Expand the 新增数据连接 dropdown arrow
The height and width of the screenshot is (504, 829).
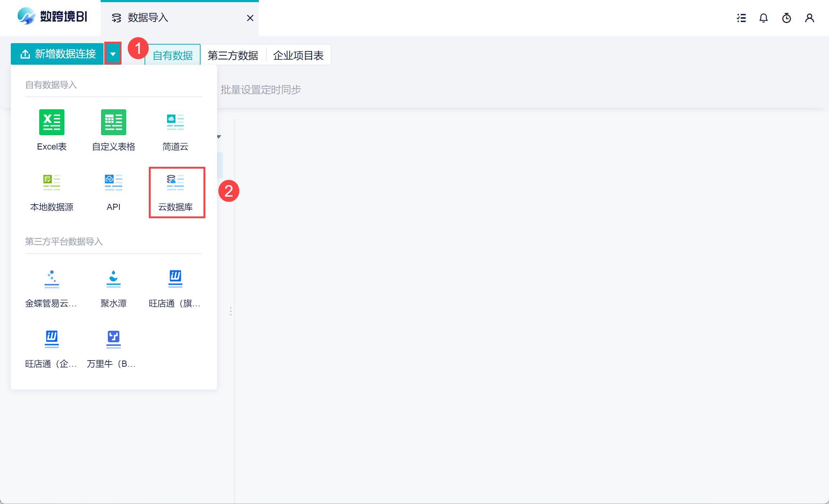coord(113,54)
